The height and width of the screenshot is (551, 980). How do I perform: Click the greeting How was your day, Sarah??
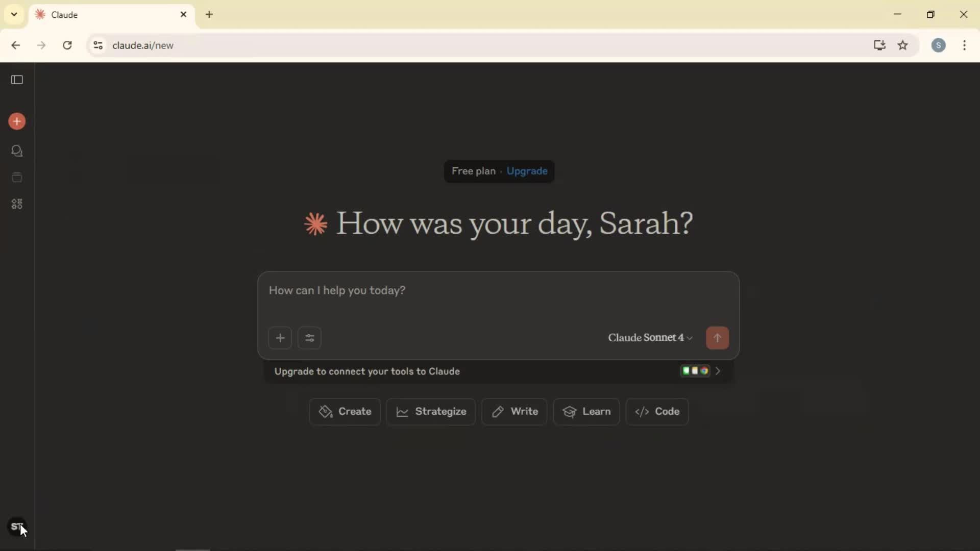[x=514, y=223]
